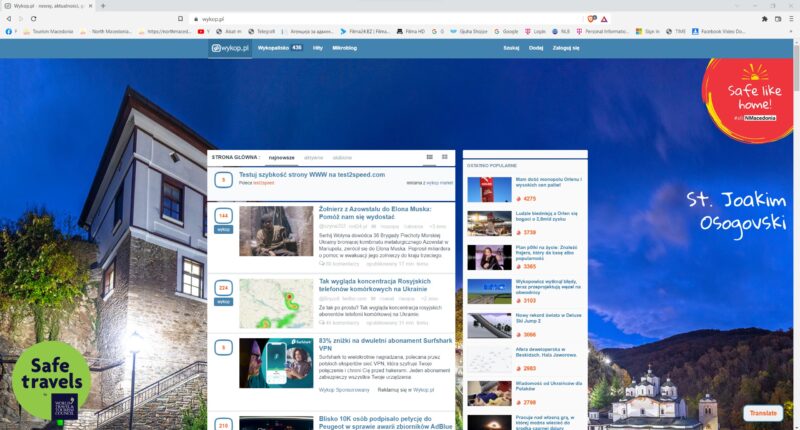This screenshot has width=800, height=430.
Task: Open the Wykopalisko section
Action: click(280, 48)
